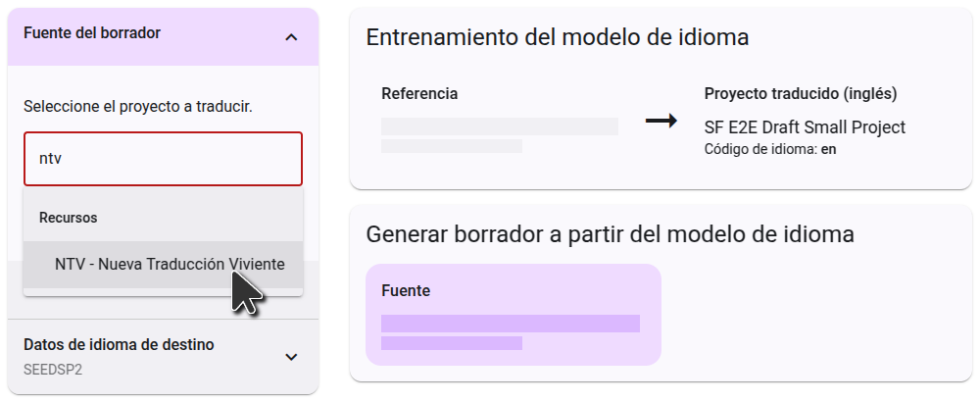Viewport: 980px width, 402px height.
Task: Click the Referencia placeholder bar
Action: [500, 126]
